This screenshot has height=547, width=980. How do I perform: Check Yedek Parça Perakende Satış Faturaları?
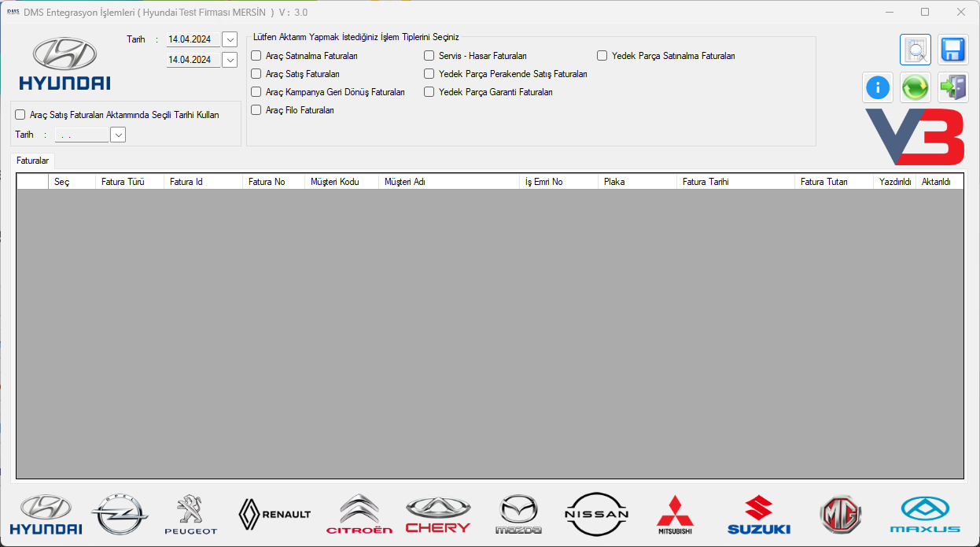pyautogui.click(x=429, y=74)
